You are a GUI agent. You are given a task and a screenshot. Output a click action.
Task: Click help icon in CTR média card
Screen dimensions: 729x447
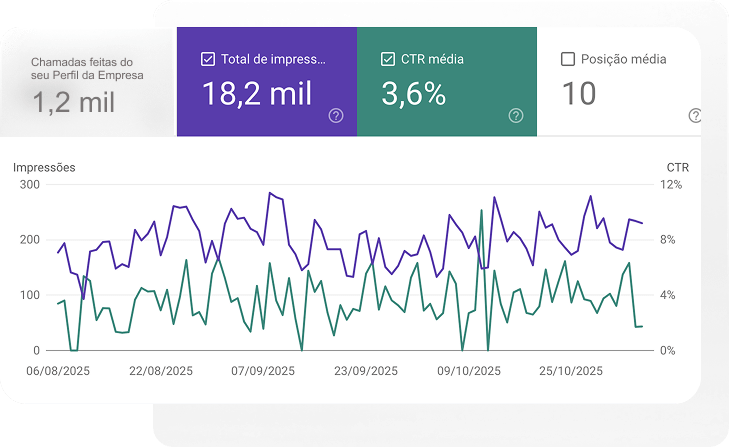516,116
